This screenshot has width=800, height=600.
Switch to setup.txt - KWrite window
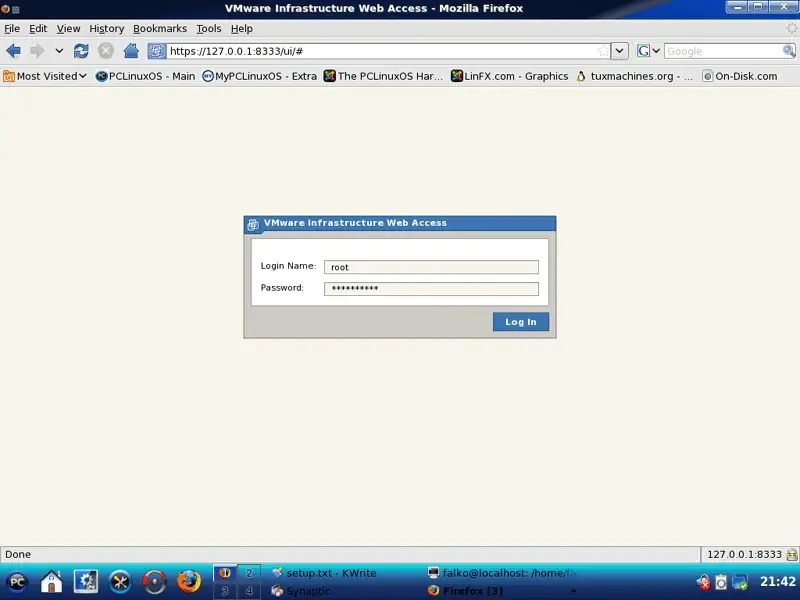point(324,573)
